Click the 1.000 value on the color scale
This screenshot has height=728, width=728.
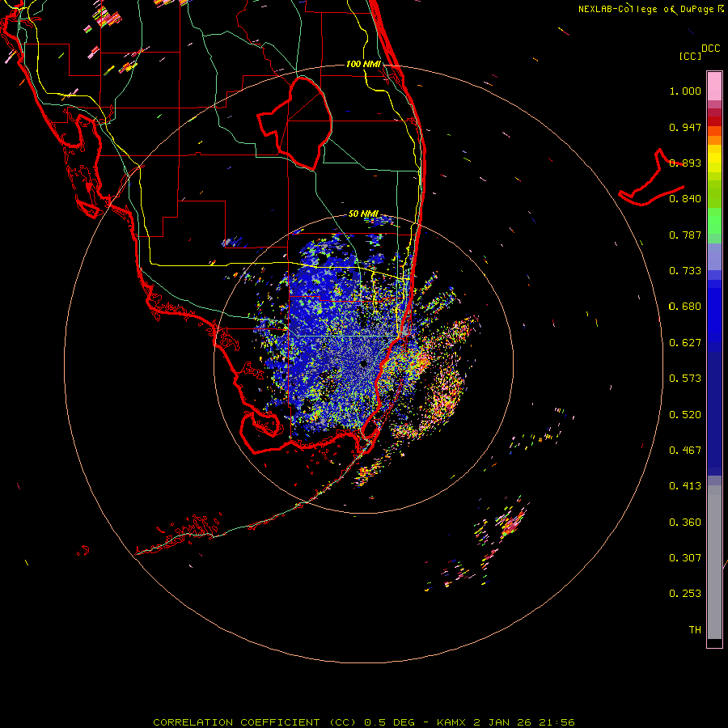coord(685,91)
